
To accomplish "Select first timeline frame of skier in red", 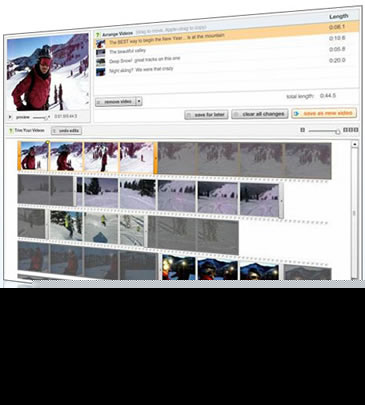I will coord(35,156).
